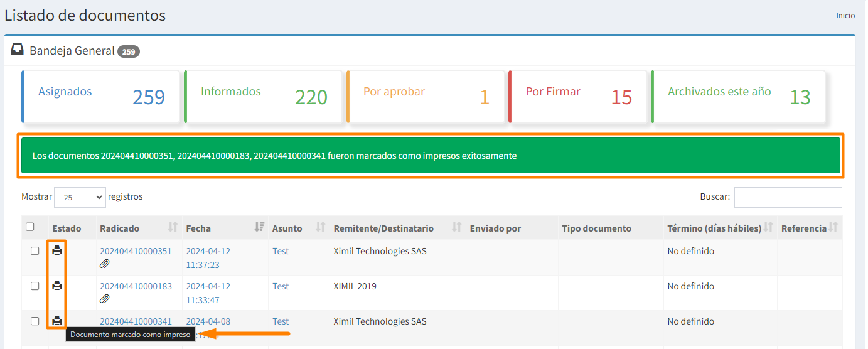This screenshot has height=349, width=868.
Task: Check the box for row 202404410000183
Action: pyautogui.click(x=35, y=286)
